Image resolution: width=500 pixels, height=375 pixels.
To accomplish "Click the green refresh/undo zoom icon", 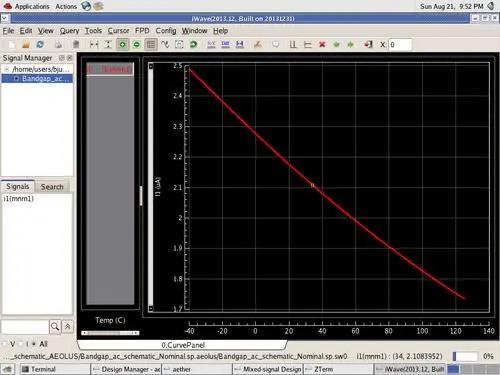I will click(x=193, y=44).
